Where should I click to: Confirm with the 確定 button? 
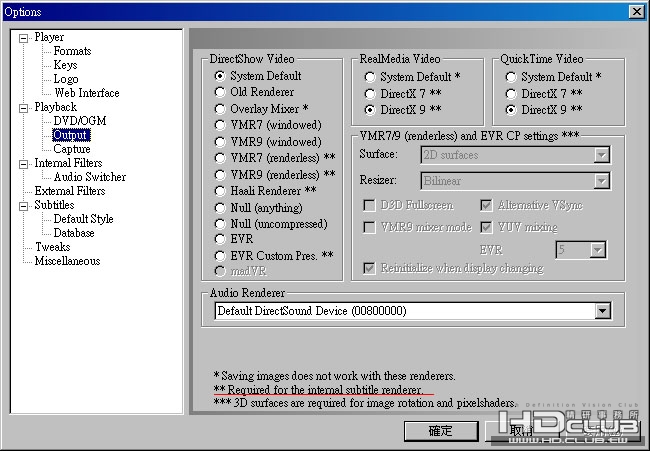[441, 431]
